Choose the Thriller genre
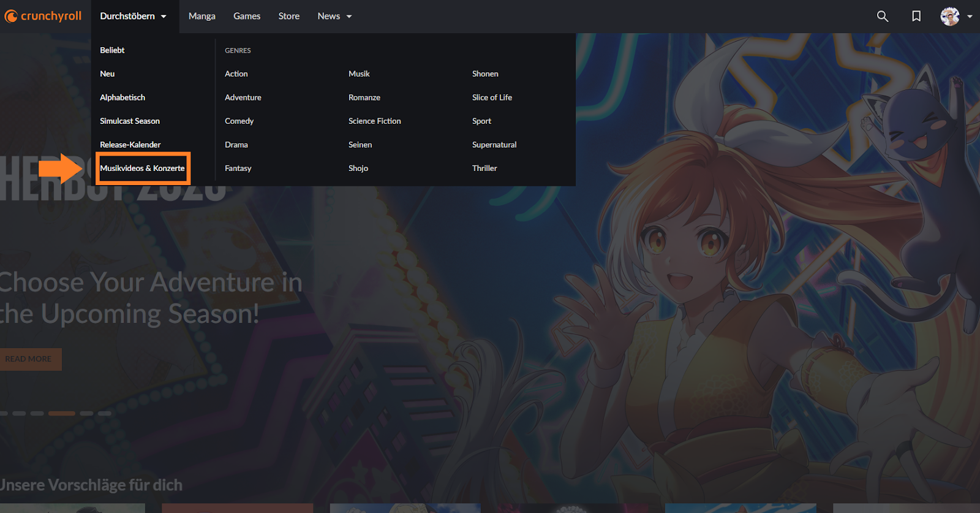Screen dimensions: 980x513 484,168
